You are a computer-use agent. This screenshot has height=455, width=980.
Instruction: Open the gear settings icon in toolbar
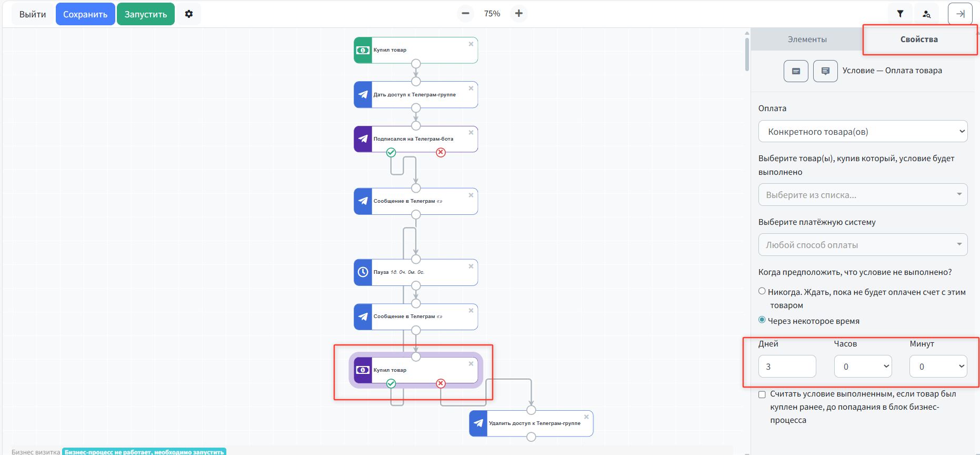click(189, 14)
